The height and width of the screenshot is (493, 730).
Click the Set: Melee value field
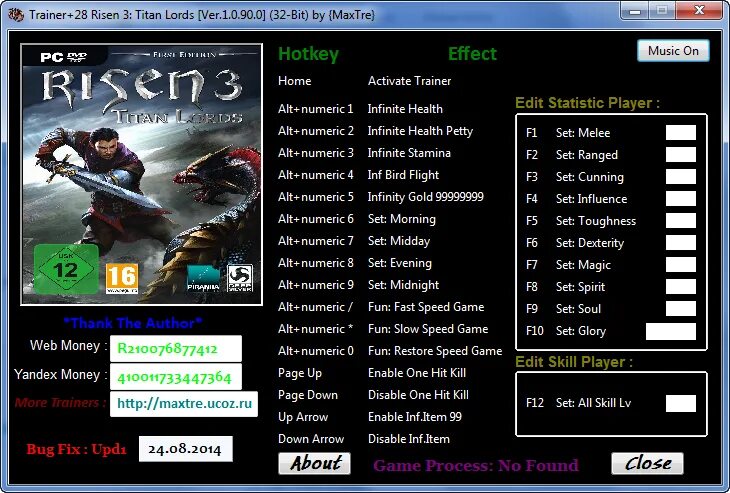point(681,132)
